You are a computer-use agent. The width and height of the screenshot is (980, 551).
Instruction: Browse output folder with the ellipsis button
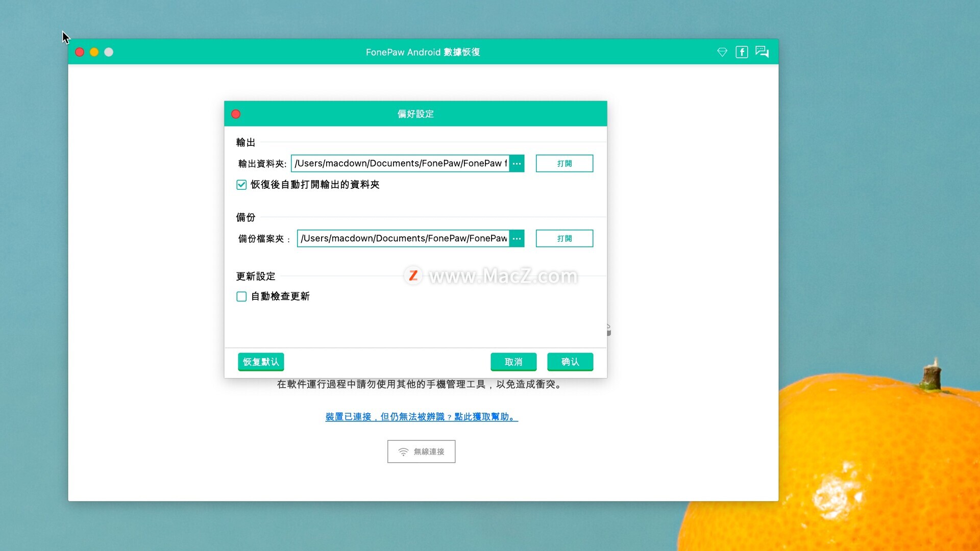coord(517,163)
